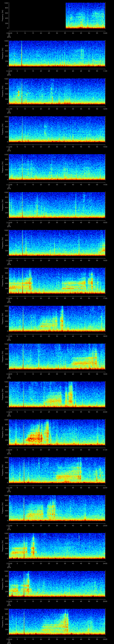
Task: Click the "2:17:00" start time label
Action: tap(9, 336)
